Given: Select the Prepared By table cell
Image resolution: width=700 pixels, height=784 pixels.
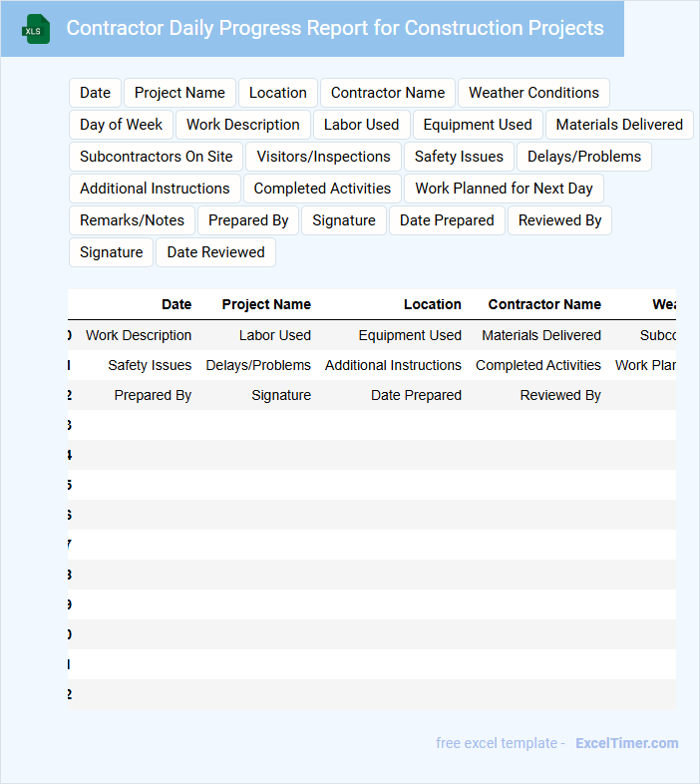Looking at the screenshot, I should (153, 395).
